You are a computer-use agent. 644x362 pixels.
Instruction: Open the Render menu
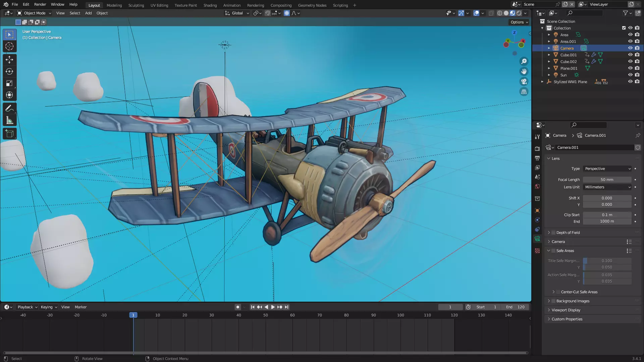pyautogui.click(x=40, y=4)
